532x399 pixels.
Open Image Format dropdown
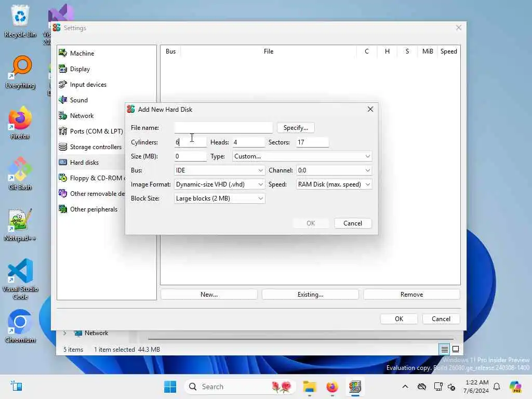point(220,184)
